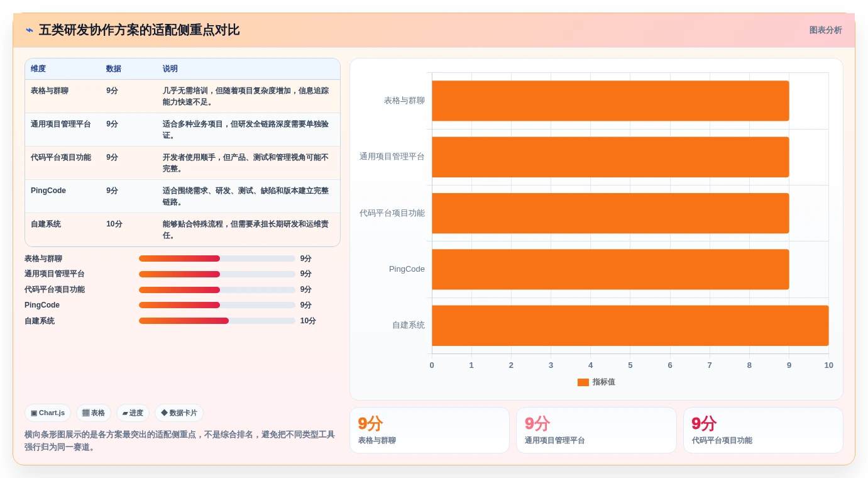Click the 五类研发协作方案的适配侧重点对比 title
The height and width of the screenshot is (478, 868).
pos(139,30)
